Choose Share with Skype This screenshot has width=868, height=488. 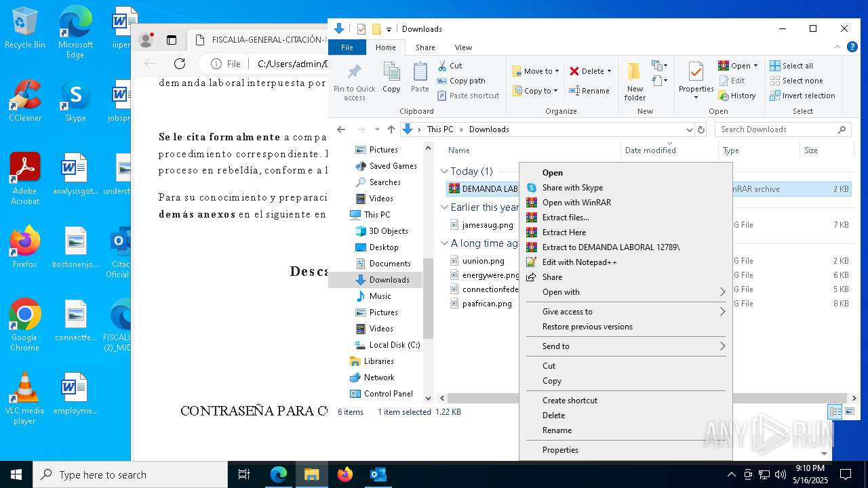pos(625,188)
